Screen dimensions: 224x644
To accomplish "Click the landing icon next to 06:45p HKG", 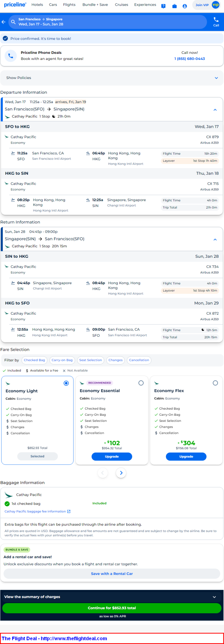I will pyautogui.click(x=88, y=153).
